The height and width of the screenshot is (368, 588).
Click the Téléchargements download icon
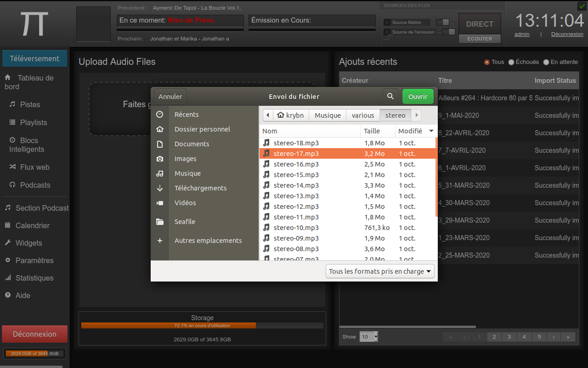tap(159, 188)
